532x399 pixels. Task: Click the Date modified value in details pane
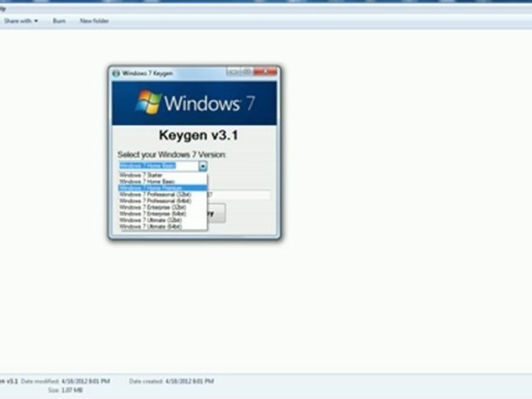pos(85,381)
